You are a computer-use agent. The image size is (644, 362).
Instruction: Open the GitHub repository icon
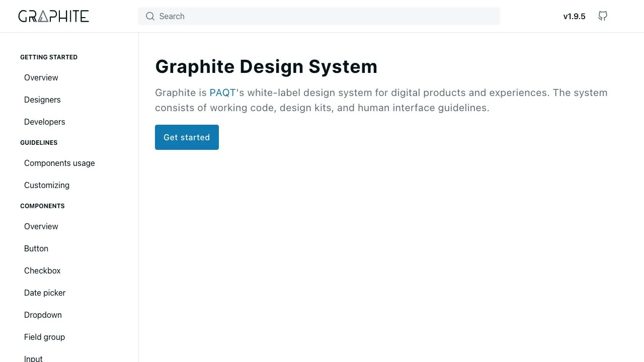click(x=602, y=16)
